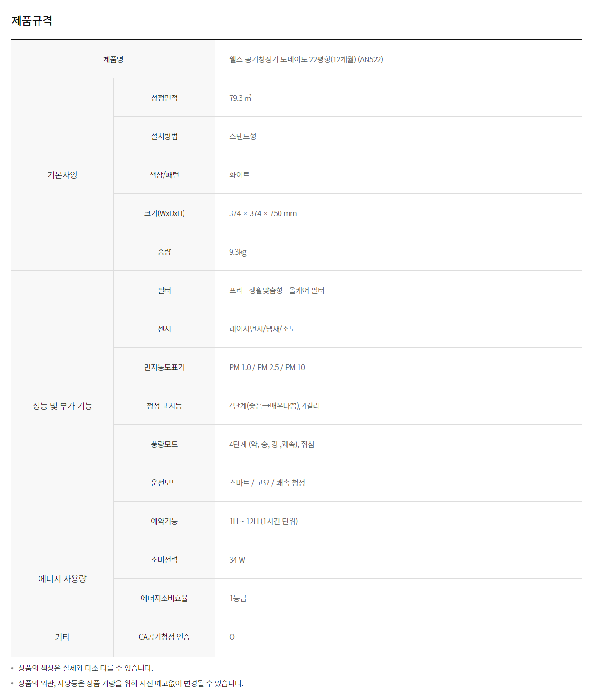Click the CA공기청정 인증 row label
The image size is (599, 700).
(x=164, y=637)
